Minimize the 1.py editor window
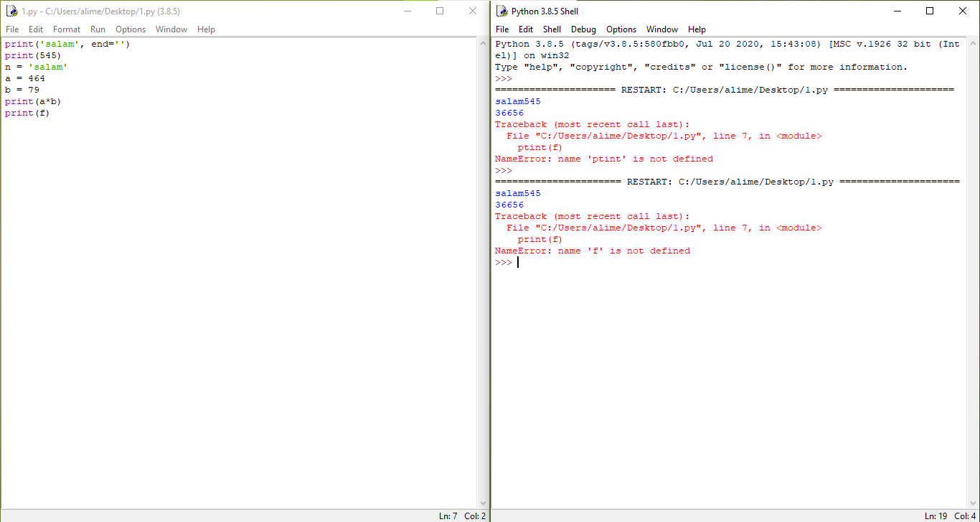 [407, 11]
